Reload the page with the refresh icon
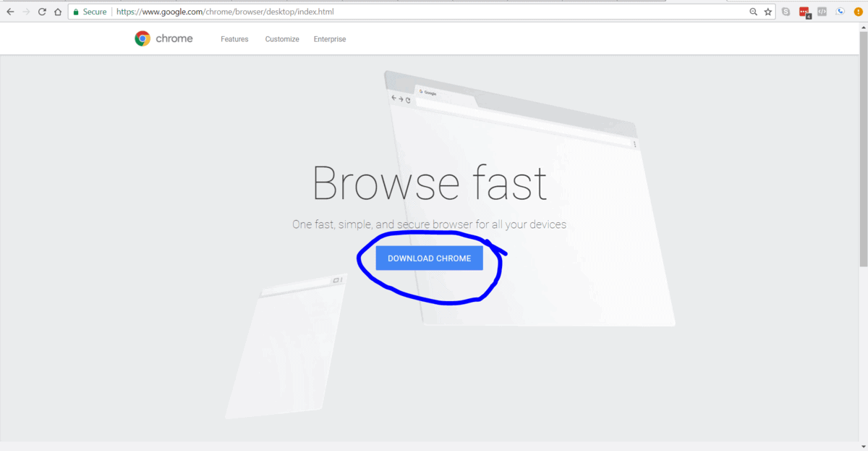 coord(42,12)
